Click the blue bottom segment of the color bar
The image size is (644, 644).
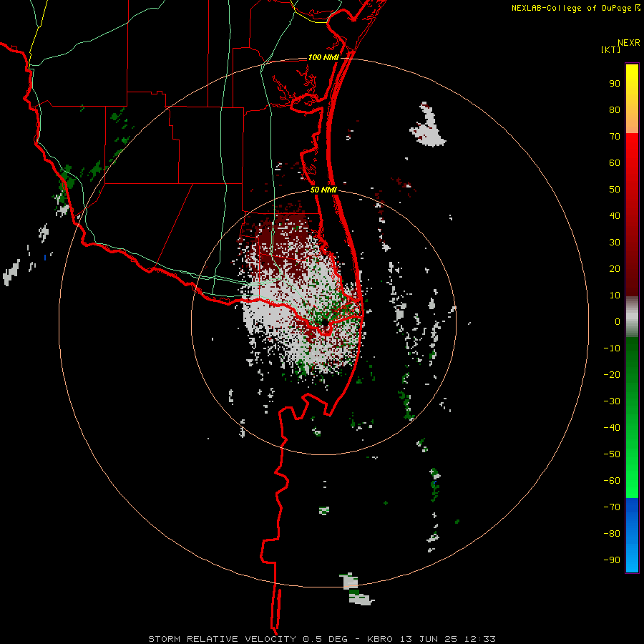pyautogui.click(x=632, y=535)
